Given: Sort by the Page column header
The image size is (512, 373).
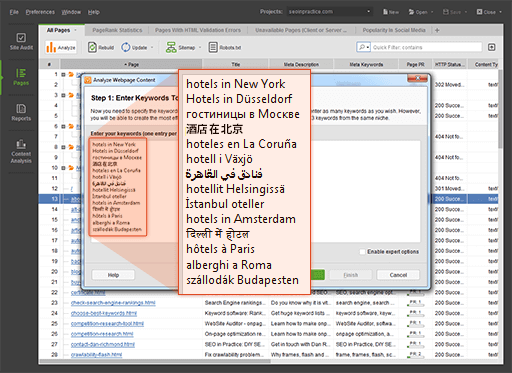Looking at the screenshot, I should (x=131, y=64).
